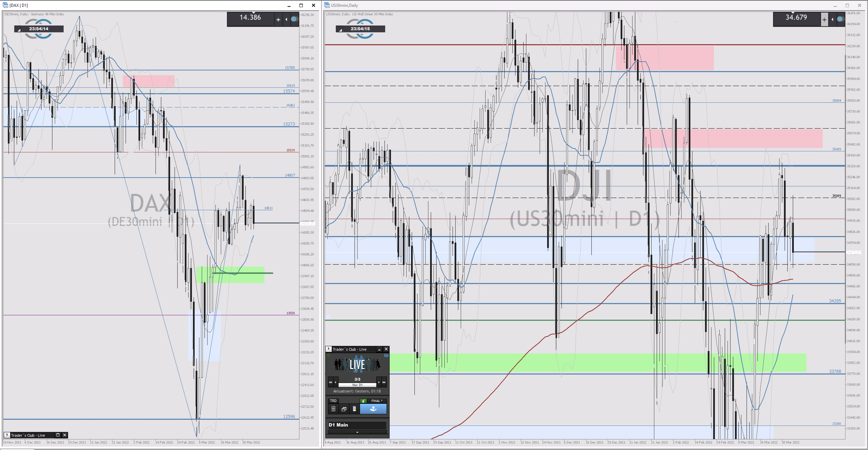Click 35804 level label on US30mini chart
868x450 pixels.
point(836,100)
